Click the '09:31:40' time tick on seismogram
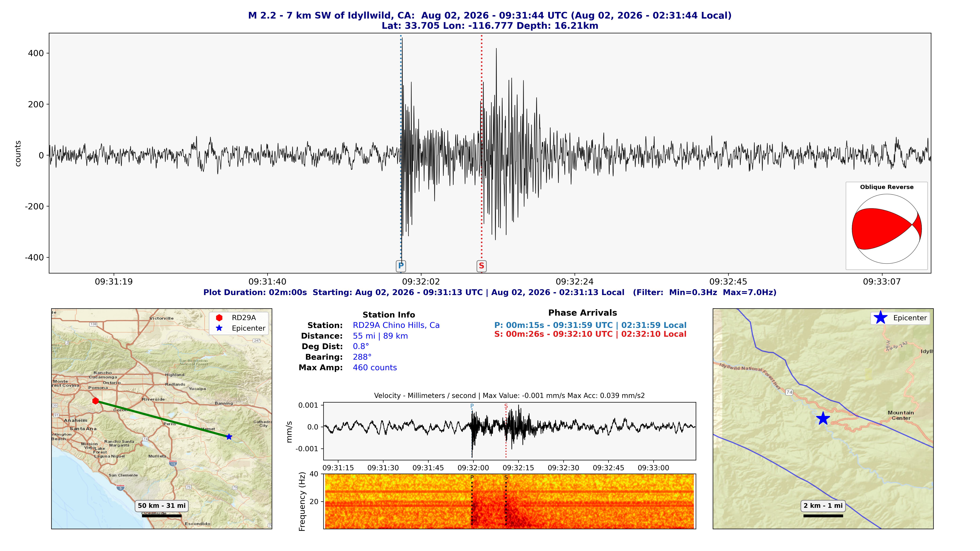Screen dimensions: 980x551 267,282
